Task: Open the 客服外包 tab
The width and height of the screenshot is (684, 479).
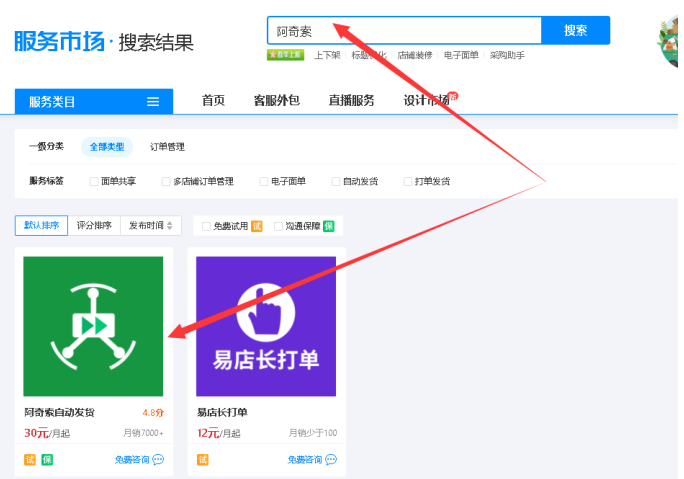Action: point(277,100)
